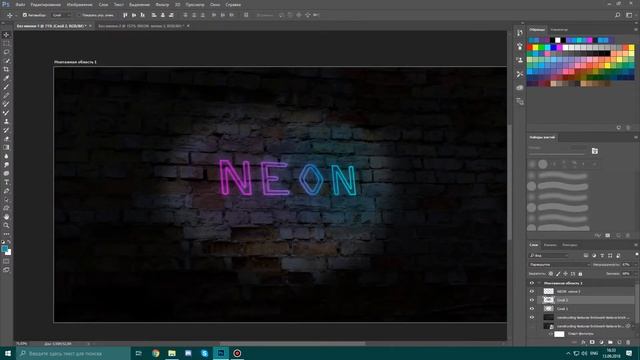
Task: Open the Edit Toolbar three-dots button
Action: (x=6, y=234)
